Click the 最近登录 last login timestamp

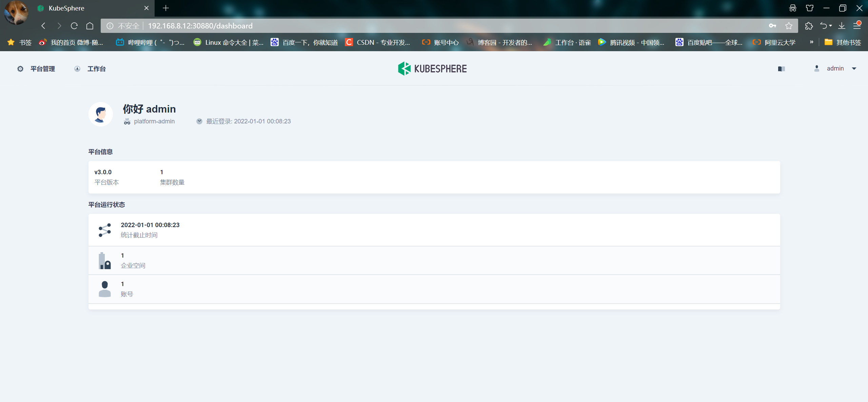point(249,121)
